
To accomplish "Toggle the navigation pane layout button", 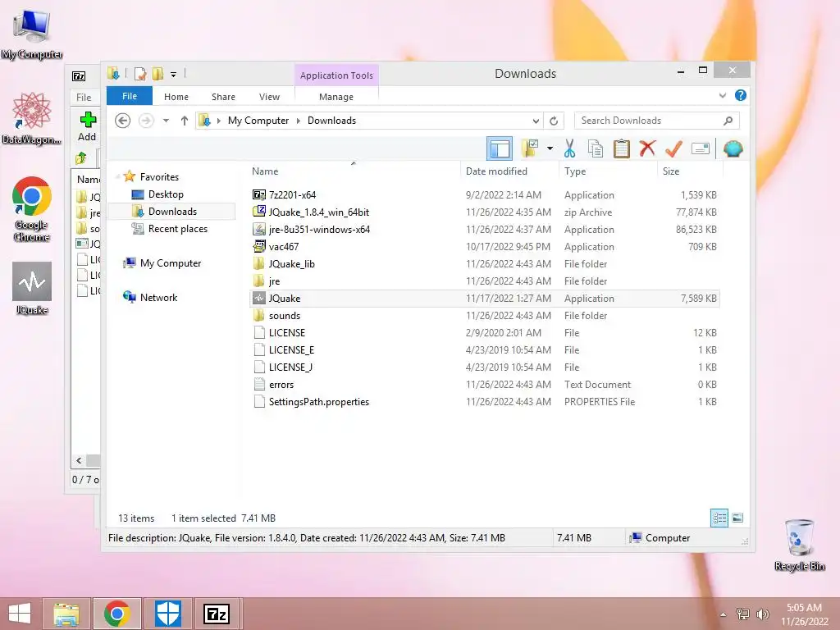I will [500, 148].
